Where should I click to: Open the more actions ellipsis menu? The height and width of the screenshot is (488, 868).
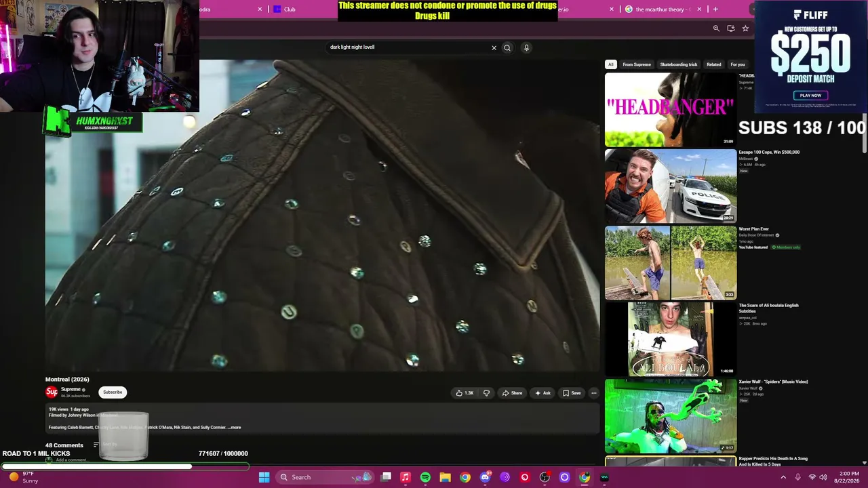tap(594, 393)
